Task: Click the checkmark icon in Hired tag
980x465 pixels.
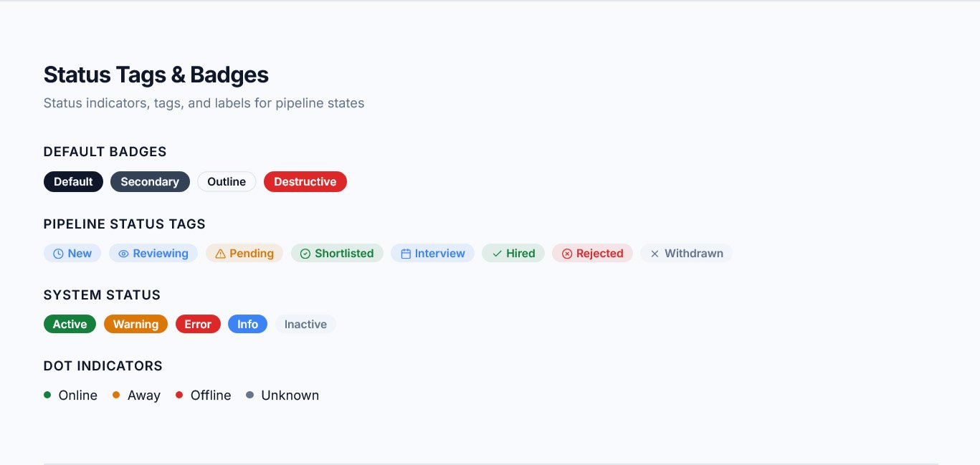Action: 497,254
